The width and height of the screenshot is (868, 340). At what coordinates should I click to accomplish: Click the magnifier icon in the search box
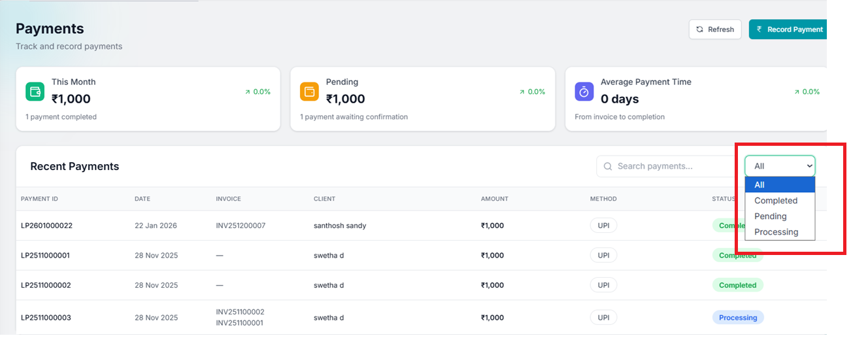click(x=608, y=166)
